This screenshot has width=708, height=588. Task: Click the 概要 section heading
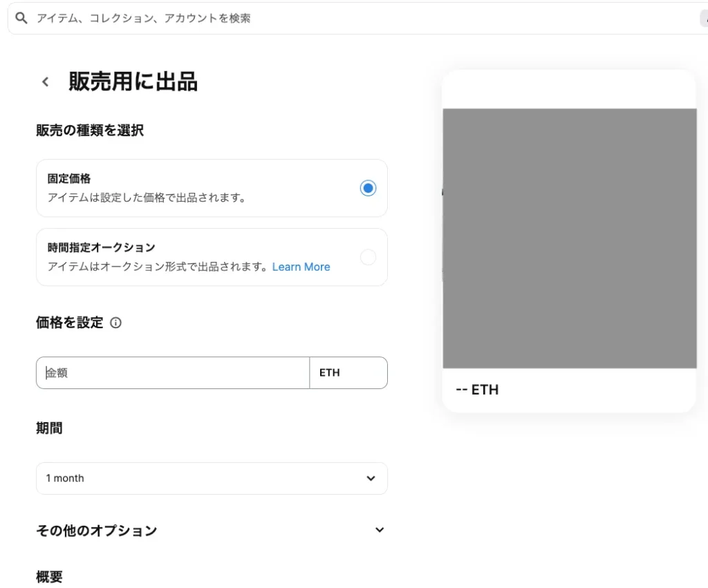coord(49,576)
